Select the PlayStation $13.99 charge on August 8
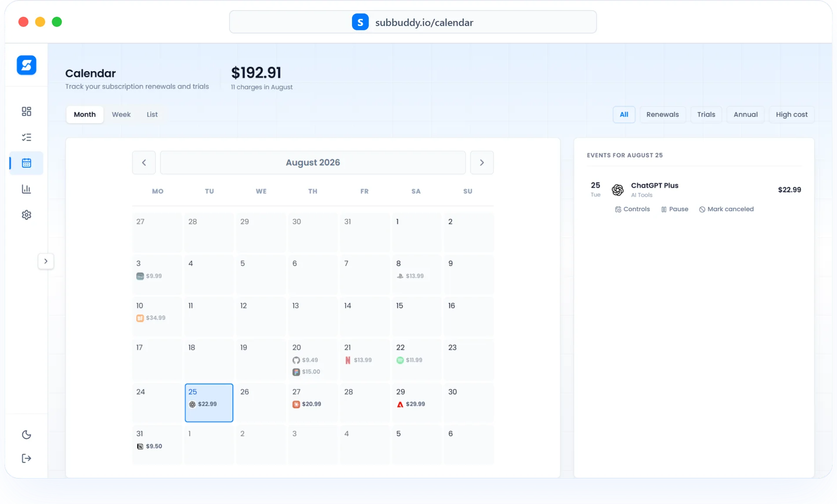837x504 pixels. pos(410,276)
